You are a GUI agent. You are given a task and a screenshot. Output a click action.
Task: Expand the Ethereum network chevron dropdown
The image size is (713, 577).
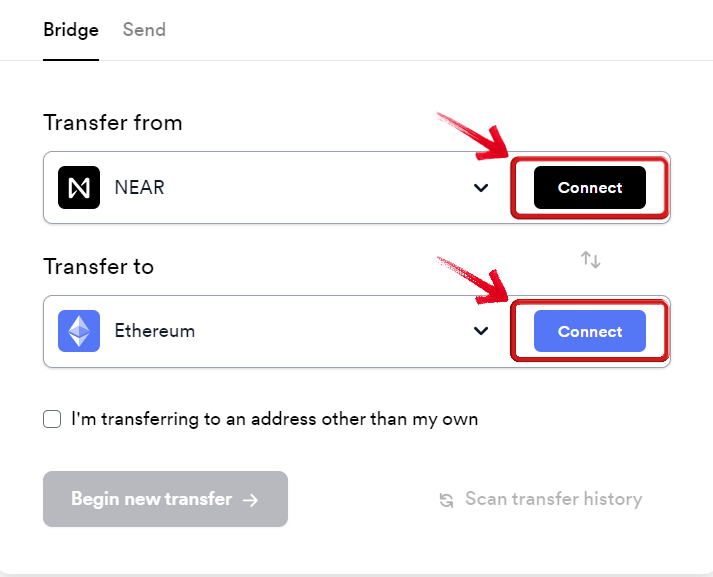481,331
